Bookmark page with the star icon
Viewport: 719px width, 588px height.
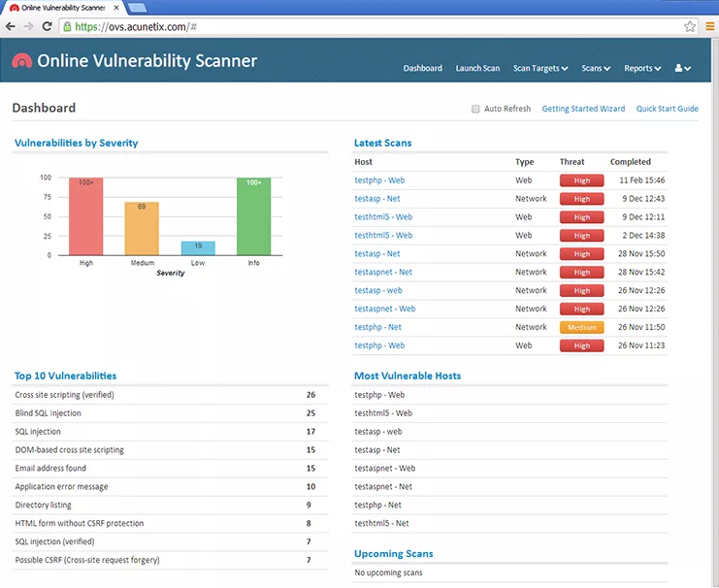click(x=690, y=26)
